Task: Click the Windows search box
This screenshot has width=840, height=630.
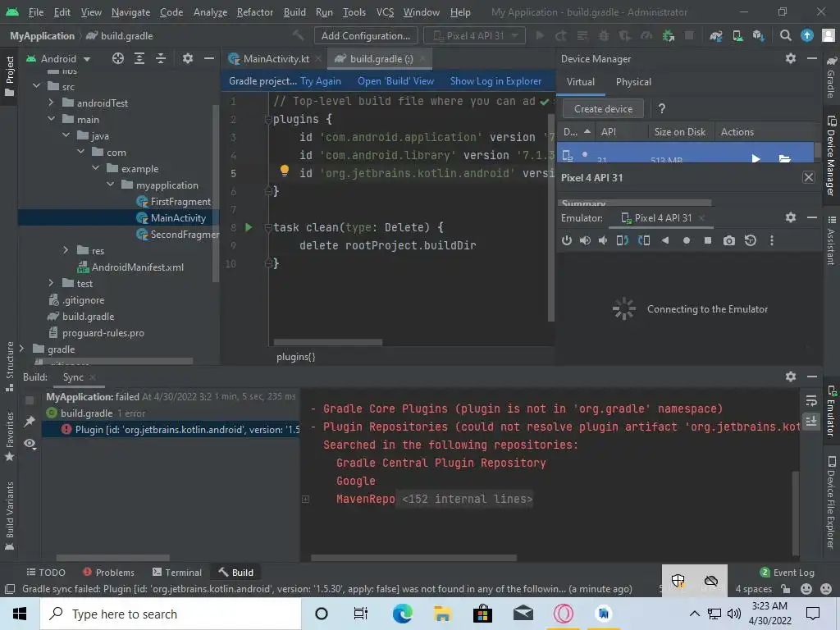Action: coord(171,614)
